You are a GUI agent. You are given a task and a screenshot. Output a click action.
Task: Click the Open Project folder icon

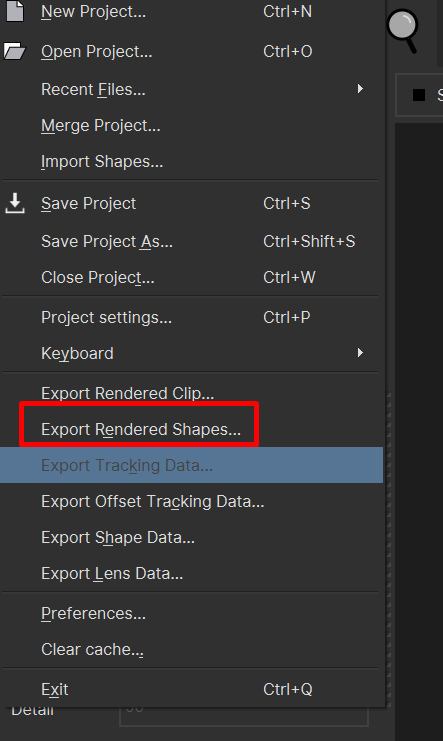pyautogui.click(x=15, y=51)
